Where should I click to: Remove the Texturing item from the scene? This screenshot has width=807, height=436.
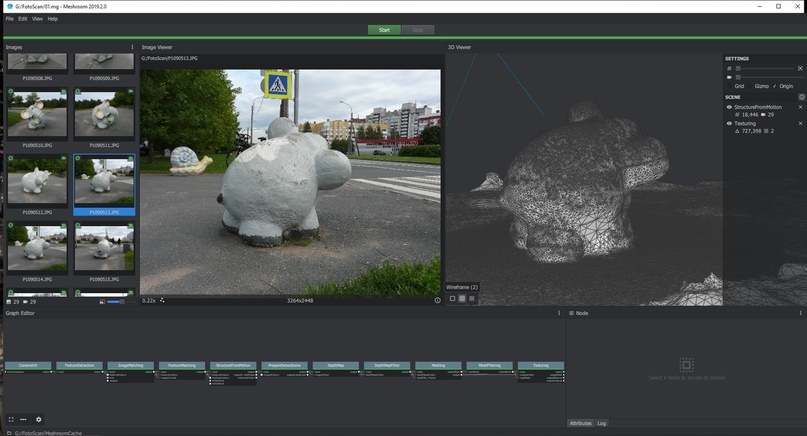point(801,123)
